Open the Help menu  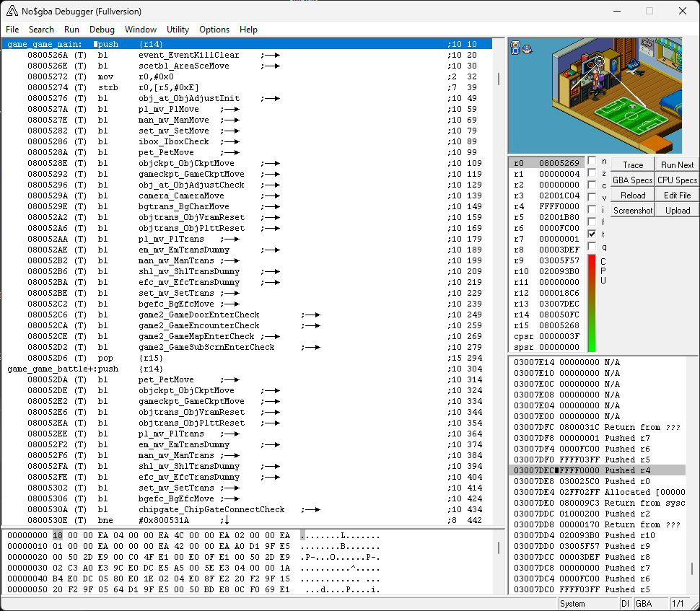click(248, 30)
